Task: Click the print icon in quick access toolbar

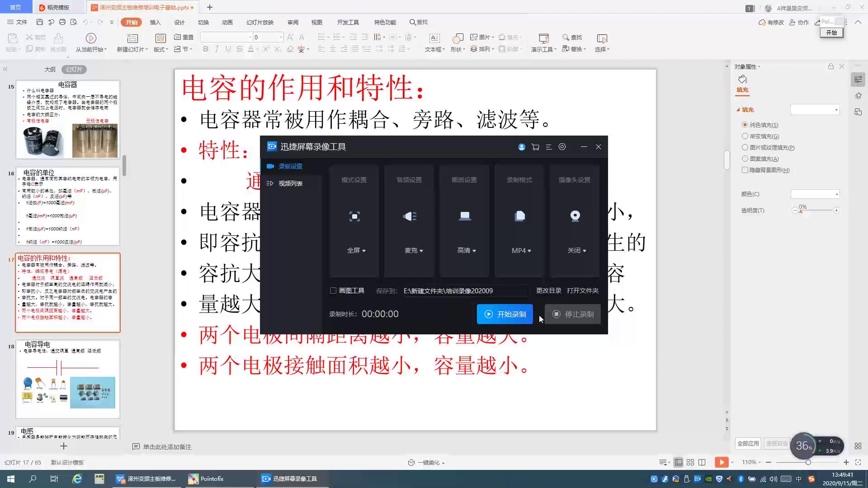Action: click(62, 22)
